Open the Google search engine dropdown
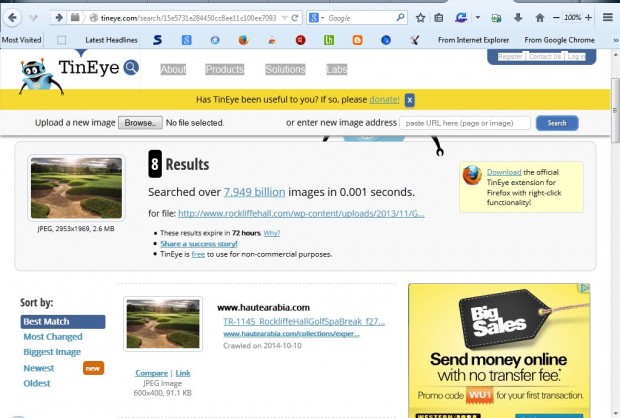Viewport: 620px width, 418px height. pyautogui.click(x=315, y=18)
